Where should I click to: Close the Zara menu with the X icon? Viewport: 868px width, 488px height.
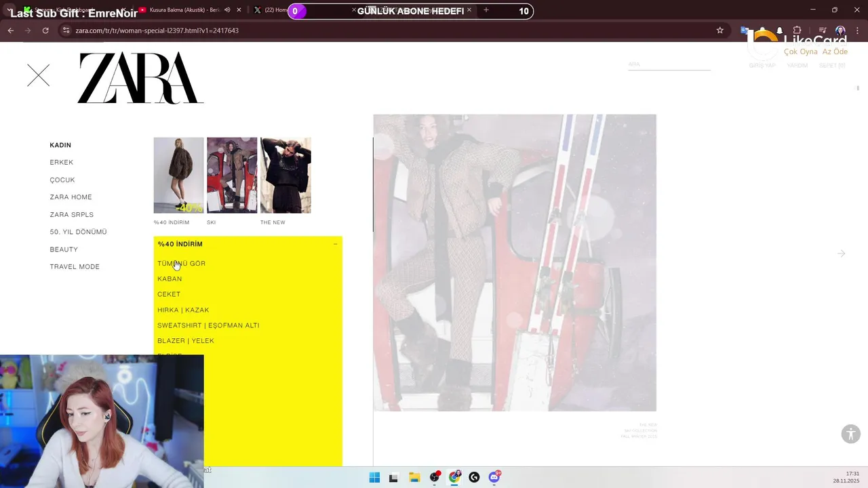coord(39,75)
